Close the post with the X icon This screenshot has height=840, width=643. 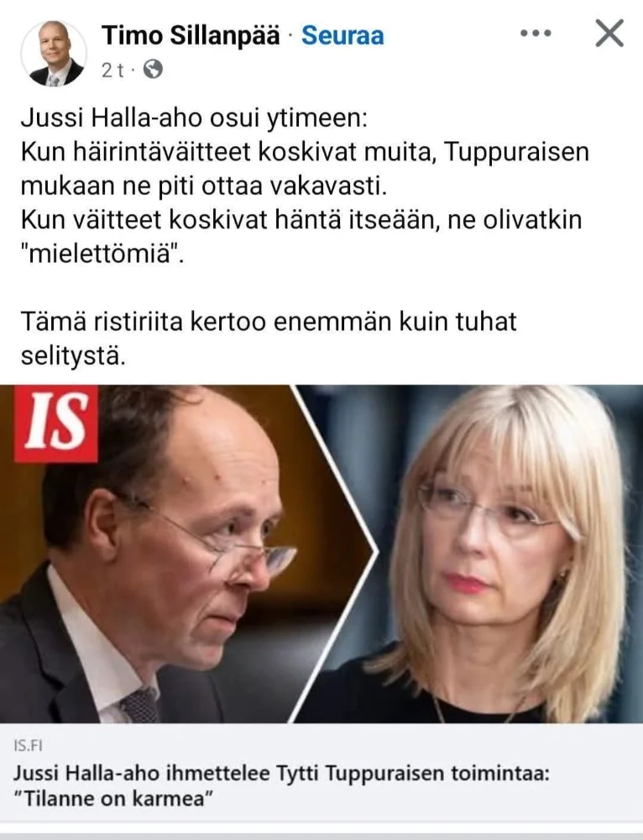pyautogui.click(x=609, y=34)
